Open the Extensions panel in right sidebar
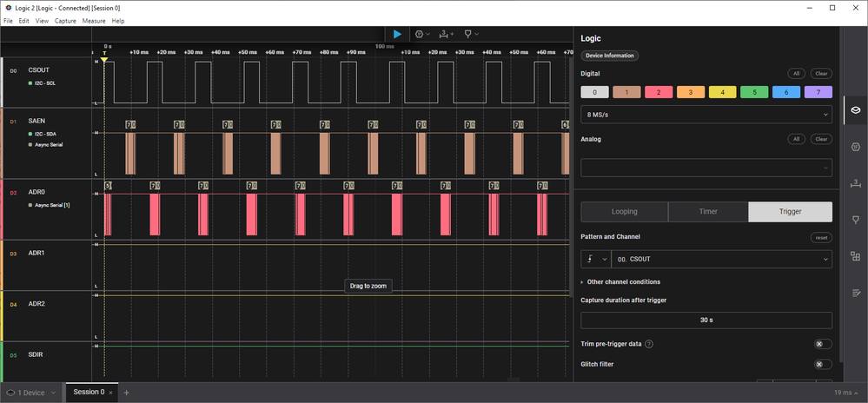 point(855,256)
